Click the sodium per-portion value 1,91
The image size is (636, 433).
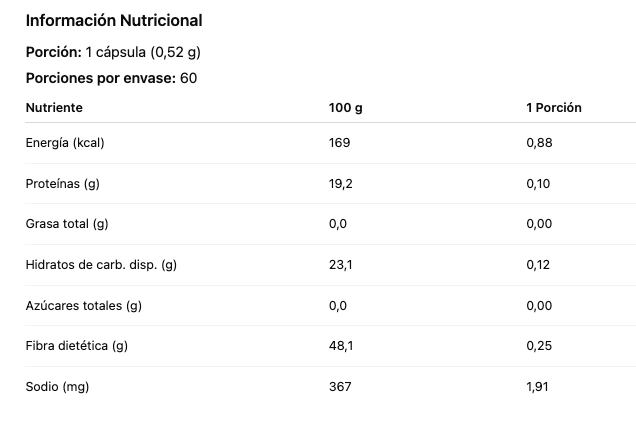coord(539,386)
